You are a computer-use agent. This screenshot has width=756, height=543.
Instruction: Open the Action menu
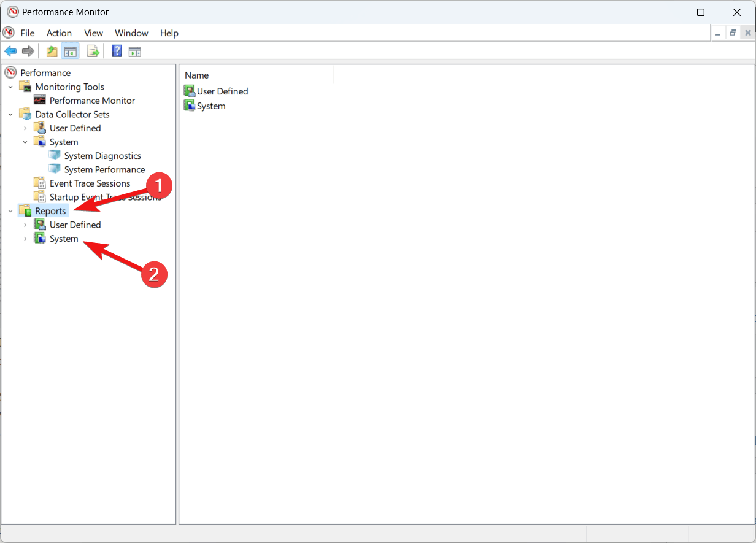tap(59, 33)
